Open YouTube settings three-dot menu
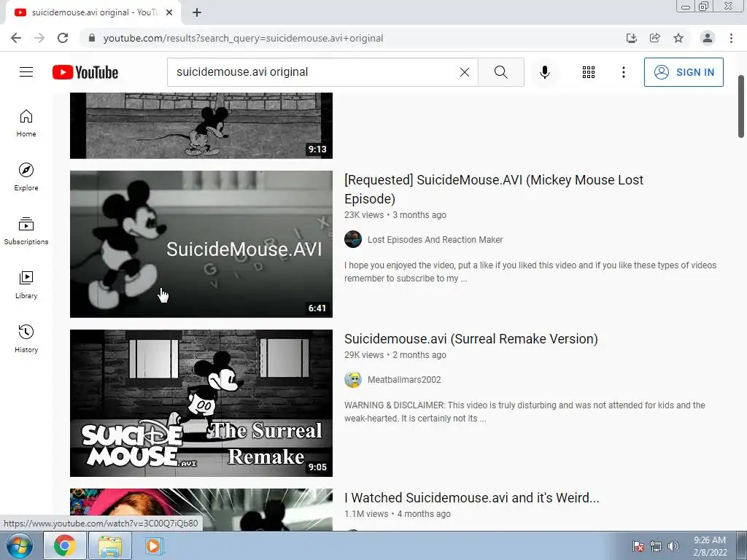Screen dimensions: 747x560 [x=623, y=72]
